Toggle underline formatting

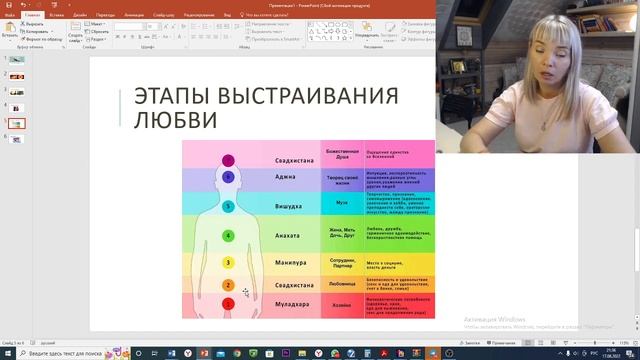point(132,37)
